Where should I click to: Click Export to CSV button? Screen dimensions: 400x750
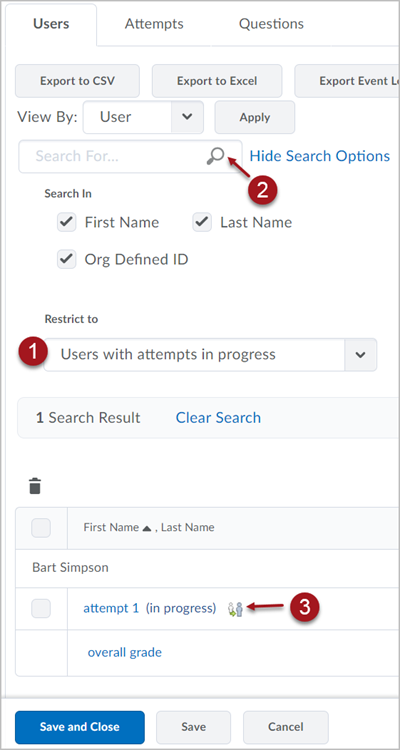78,81
